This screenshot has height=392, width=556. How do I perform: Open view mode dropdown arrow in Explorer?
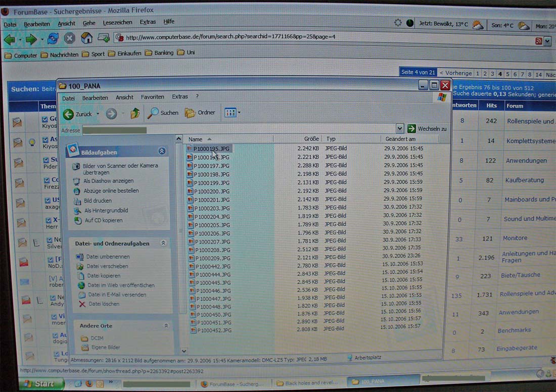239,113
